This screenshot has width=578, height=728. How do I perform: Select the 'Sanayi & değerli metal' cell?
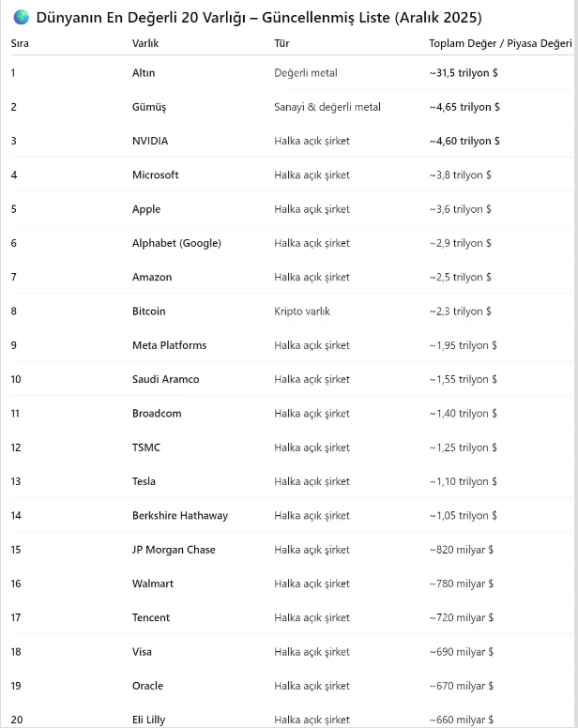point(327,107)
